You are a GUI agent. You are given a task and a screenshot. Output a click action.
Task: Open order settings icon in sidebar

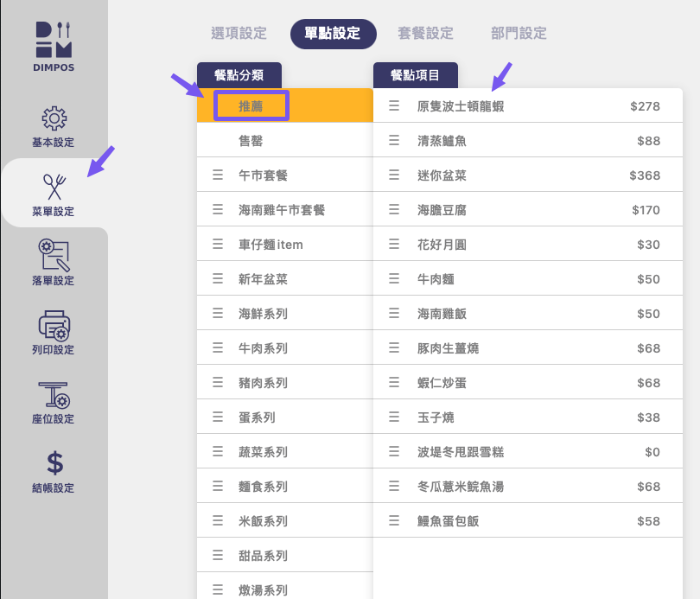(54, 255)
